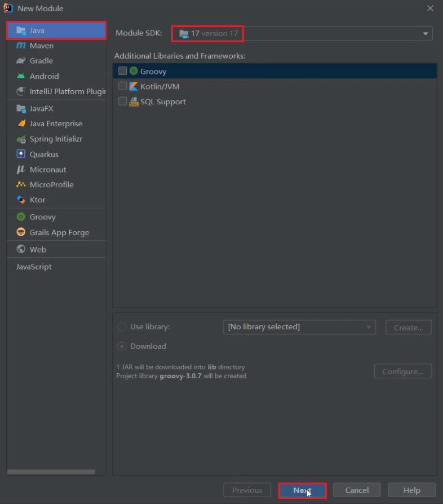Click the Previous button
443x504 pixels.
click(x=247, y=490)
